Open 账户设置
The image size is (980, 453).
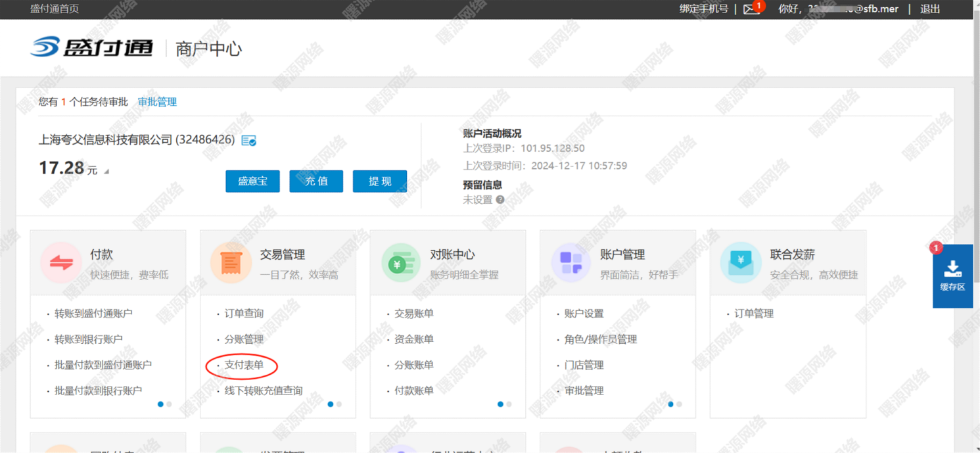coord(584,314)
